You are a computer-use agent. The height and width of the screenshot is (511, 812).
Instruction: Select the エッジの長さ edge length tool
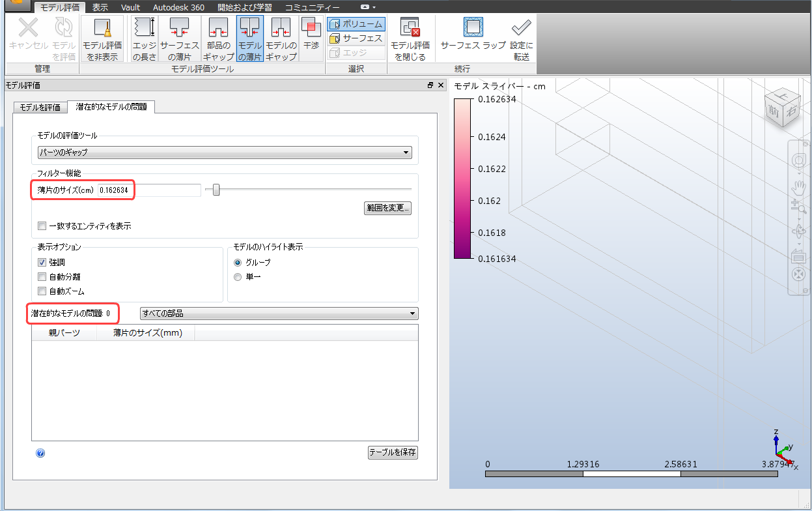pyautogui.click(x=144, y=38)
